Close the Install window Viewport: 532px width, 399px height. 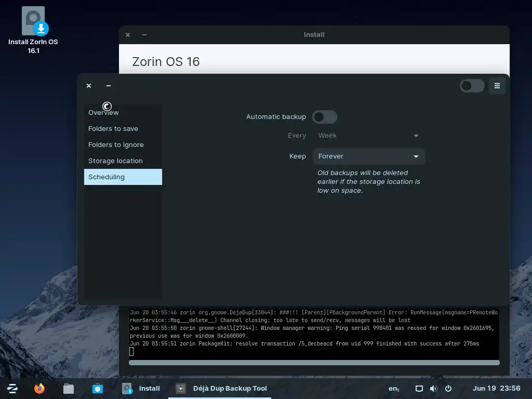pos(128,35)
